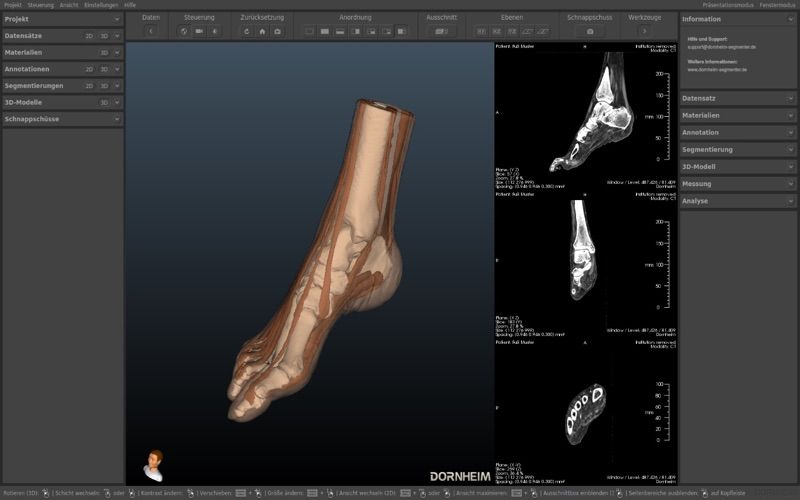This screenshot has height=500, width=800.
Task: Toggle 3D for Segmentierungen
Action: pyautogui.click(x=104, y=86)
